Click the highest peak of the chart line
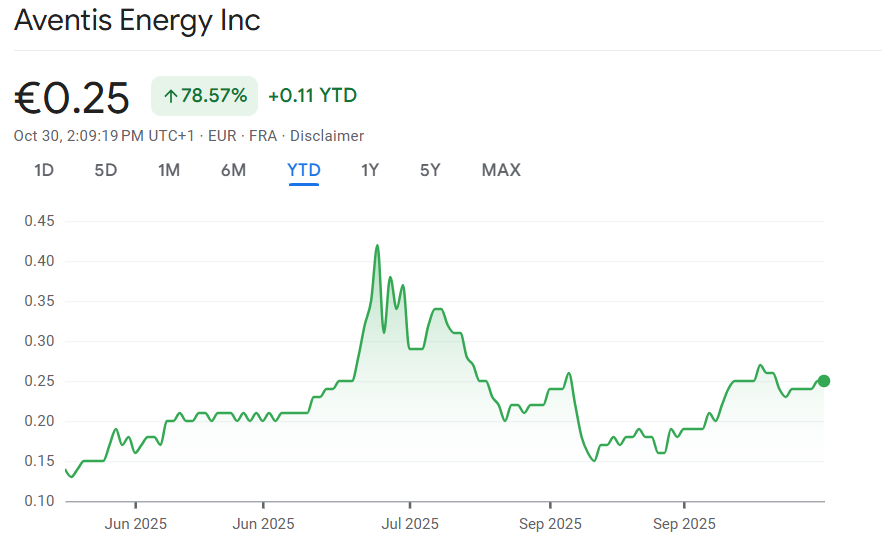Image resolution: width=882 pixels, height=542 pixels. point(377,245)
